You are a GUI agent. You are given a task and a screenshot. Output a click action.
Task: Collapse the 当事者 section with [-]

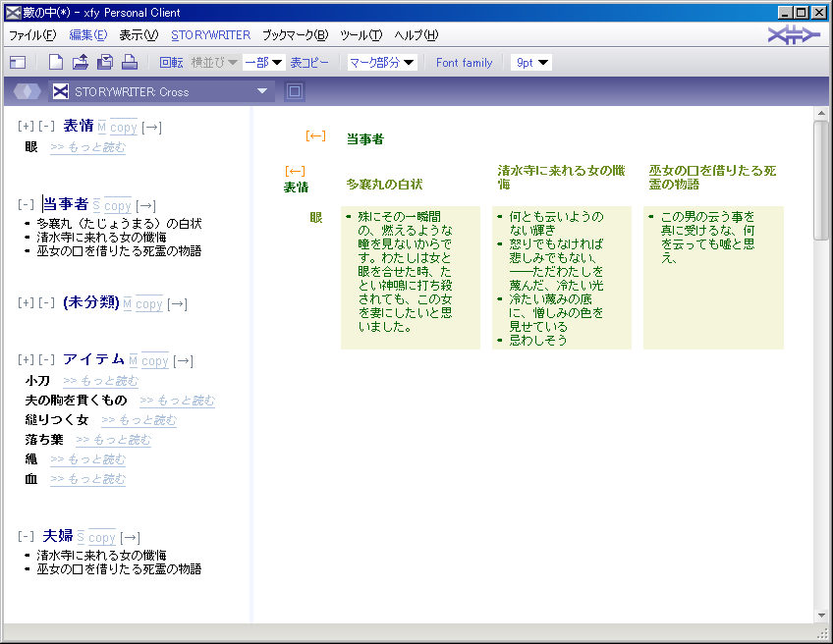[x=26, y=204]
